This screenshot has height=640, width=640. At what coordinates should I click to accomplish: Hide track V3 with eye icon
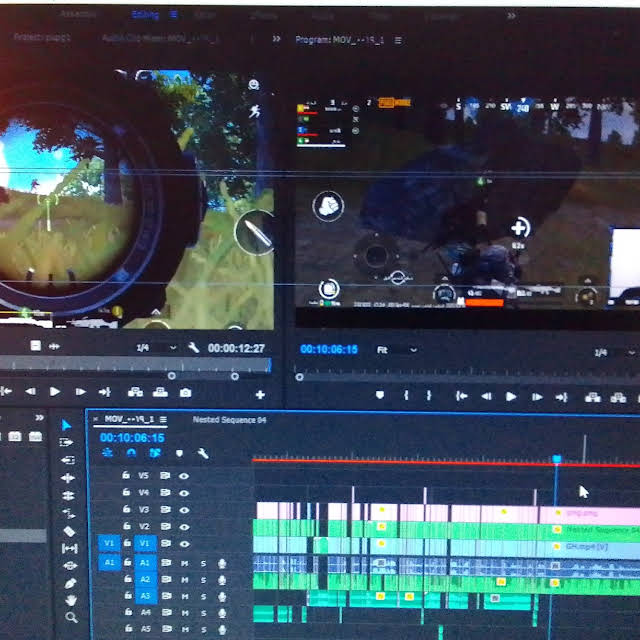click(x=184, y=510)
